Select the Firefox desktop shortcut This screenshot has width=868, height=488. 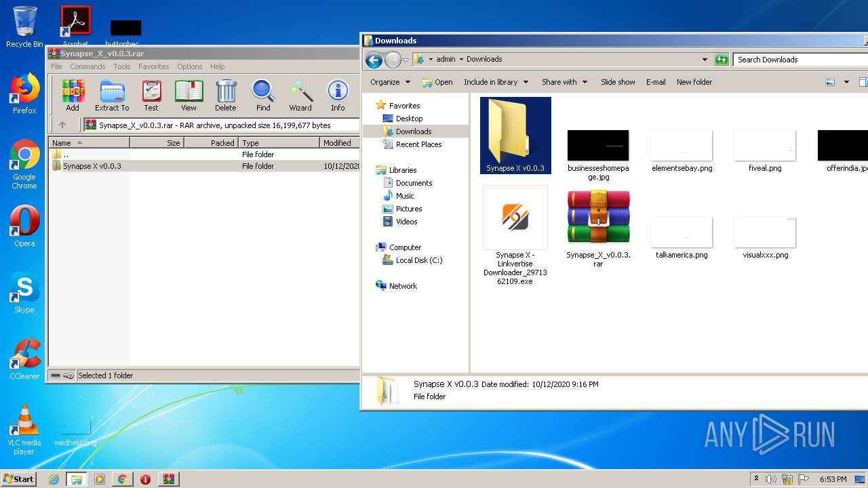pyautogui.click(x=24, y=94)
